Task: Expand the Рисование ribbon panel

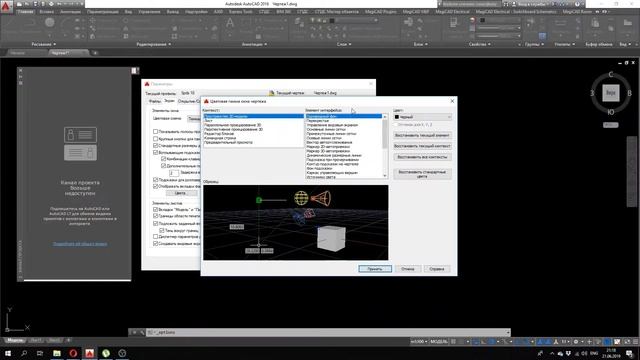Action: [x=44, y=44]
